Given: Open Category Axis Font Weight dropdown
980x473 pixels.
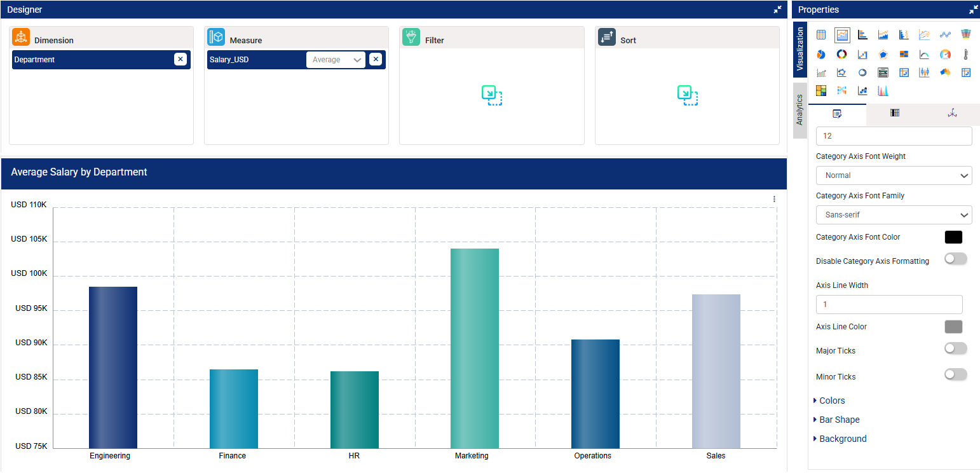Looking at the screenshot, I should pyautogui.click(x=894, y=175).
